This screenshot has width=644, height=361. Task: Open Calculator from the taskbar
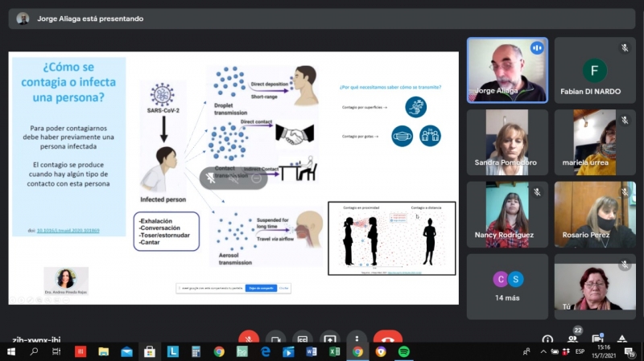tap(196, 351)
